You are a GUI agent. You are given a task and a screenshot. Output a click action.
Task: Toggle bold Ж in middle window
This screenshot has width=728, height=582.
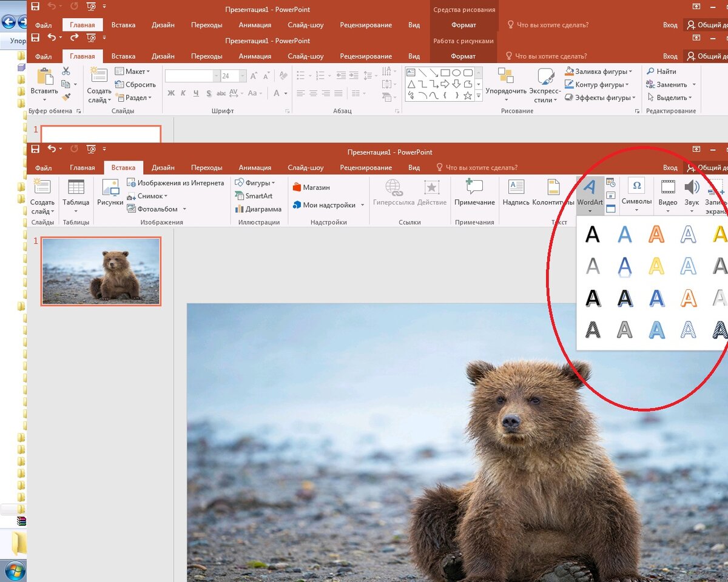pyautogui.click(x=171, y=93)
